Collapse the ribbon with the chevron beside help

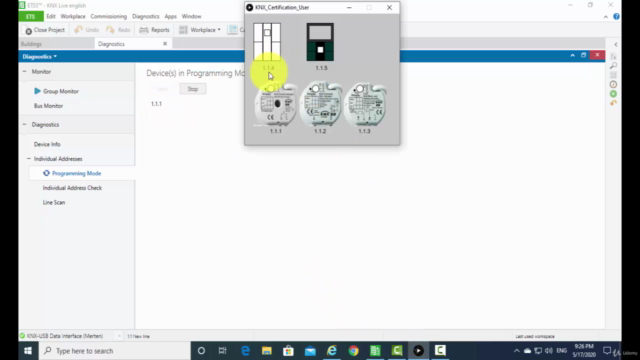[x=606, y=17]
